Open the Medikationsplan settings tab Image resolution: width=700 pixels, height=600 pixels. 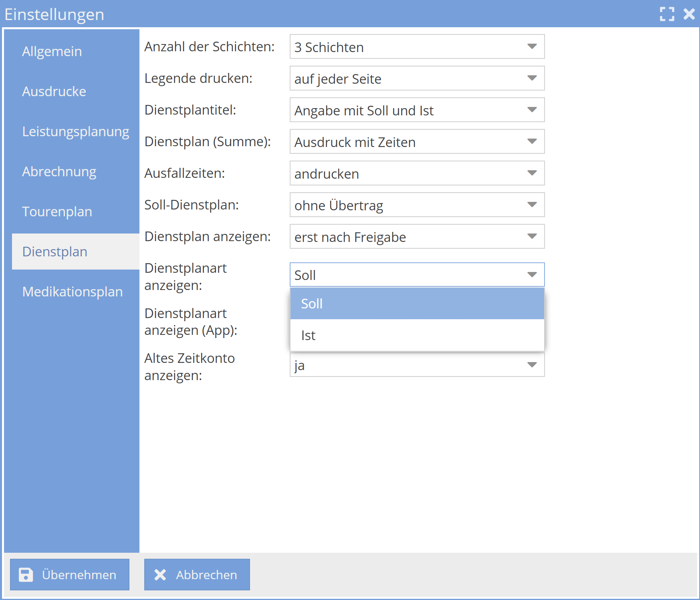(x=72, y=292)
